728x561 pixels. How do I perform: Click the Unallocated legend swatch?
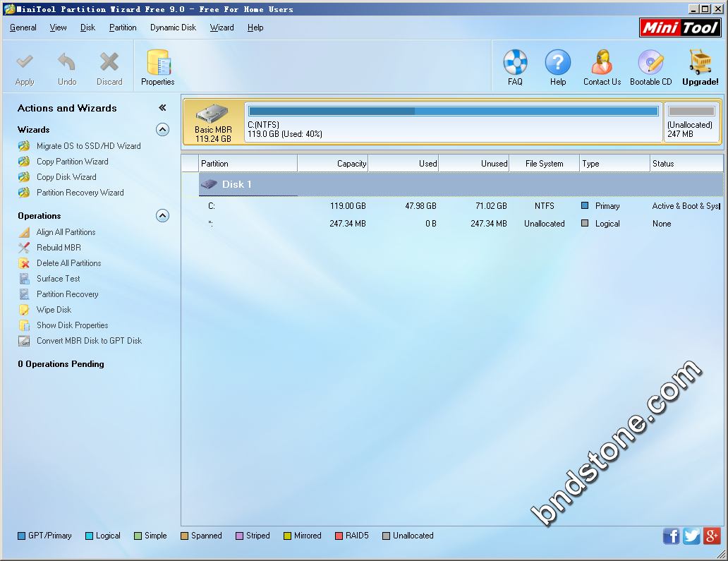pos(386,536)
